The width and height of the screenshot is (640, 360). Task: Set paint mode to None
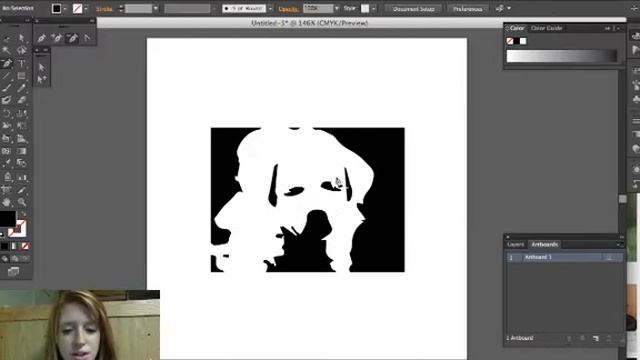pyautogui.click(x=25, y=246)
